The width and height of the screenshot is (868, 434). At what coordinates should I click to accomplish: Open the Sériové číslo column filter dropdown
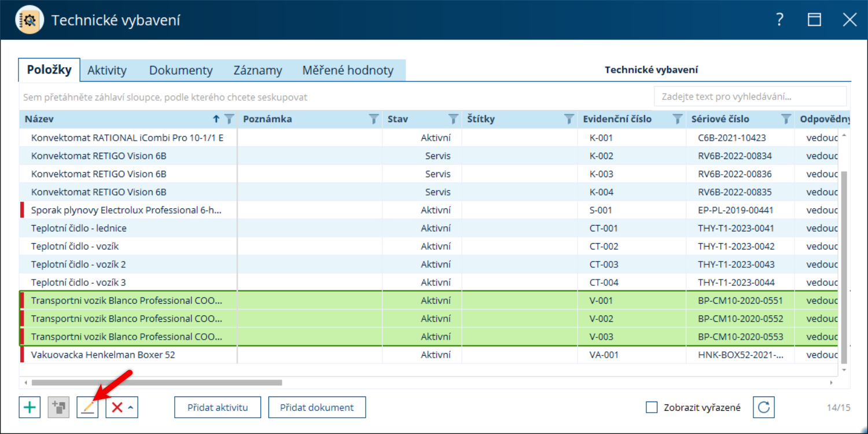[786, 119]
